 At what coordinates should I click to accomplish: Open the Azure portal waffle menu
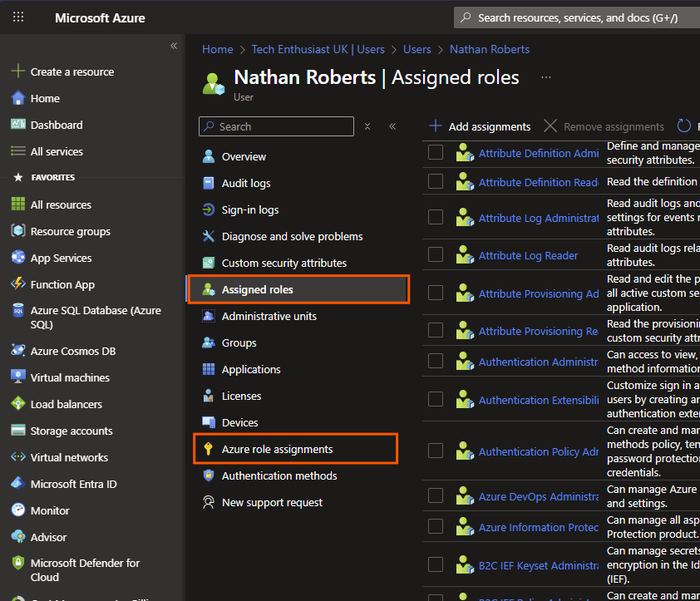(x=18, y=17)
